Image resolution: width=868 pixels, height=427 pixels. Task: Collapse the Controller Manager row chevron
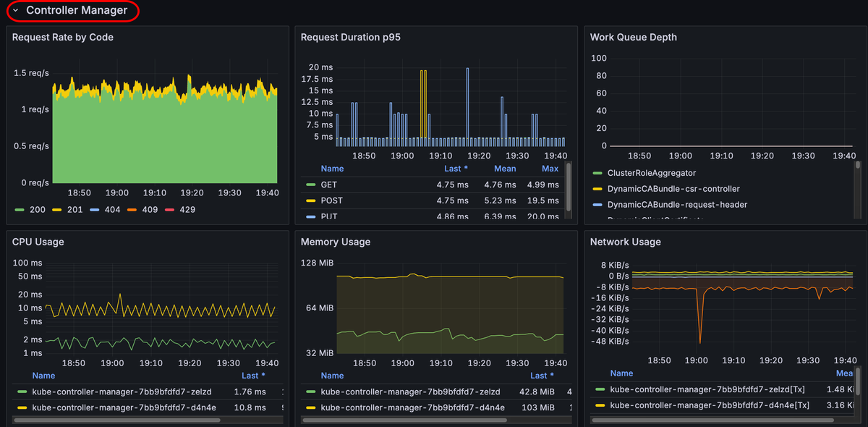[x=15, y=11]
